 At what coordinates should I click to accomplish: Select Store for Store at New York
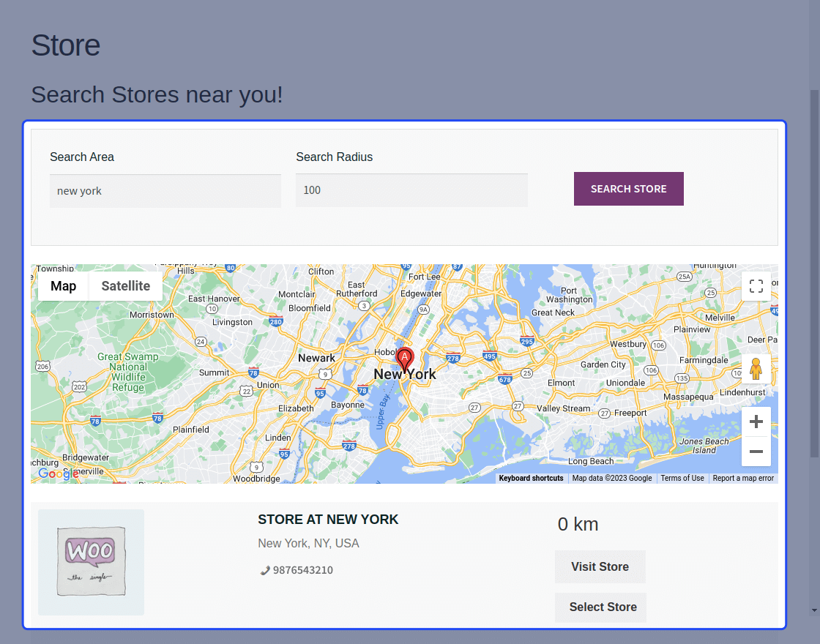click(x=600, y=607)
